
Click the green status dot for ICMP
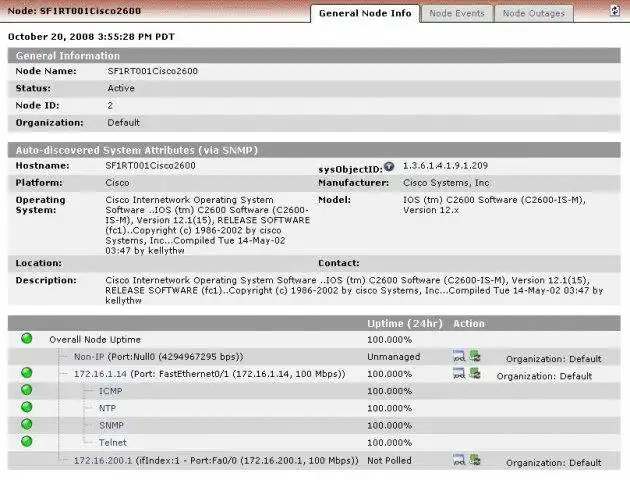27,390
